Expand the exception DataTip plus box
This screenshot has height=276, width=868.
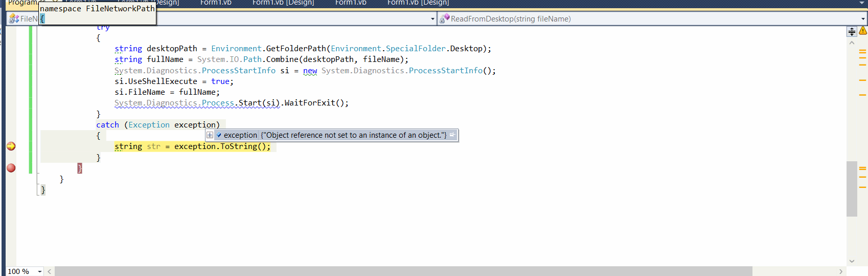210,135
